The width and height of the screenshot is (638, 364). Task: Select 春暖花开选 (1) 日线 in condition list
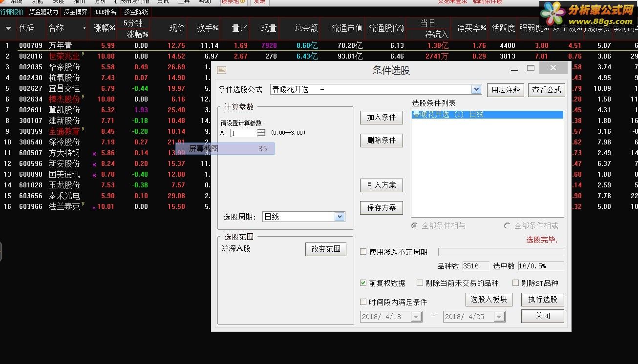[487, 115]
